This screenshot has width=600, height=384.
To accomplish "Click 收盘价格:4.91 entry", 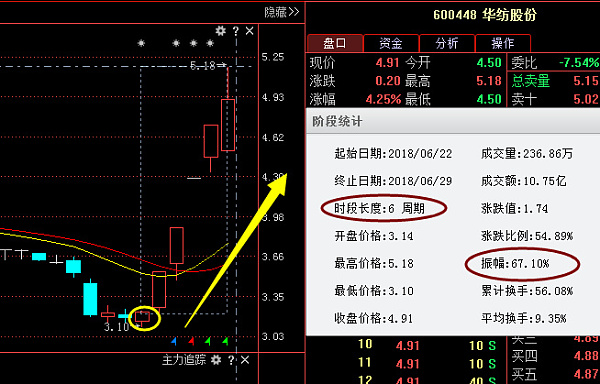I will pos(374,319).
